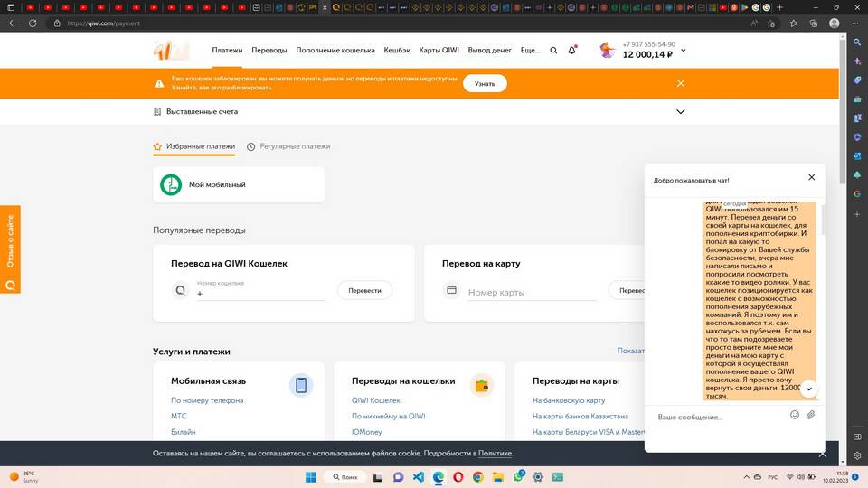Viewport: 868px width, 488px height.
Task: Click the taskbar Поиск search box
Action: (x=345, y=477)
